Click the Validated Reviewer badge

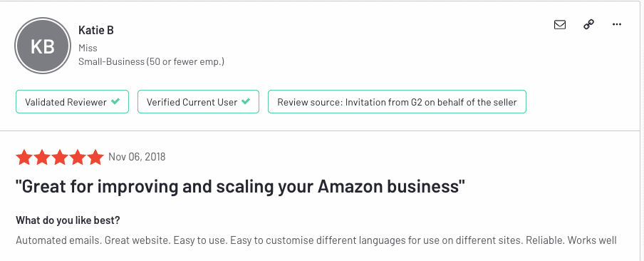[72, 102]
